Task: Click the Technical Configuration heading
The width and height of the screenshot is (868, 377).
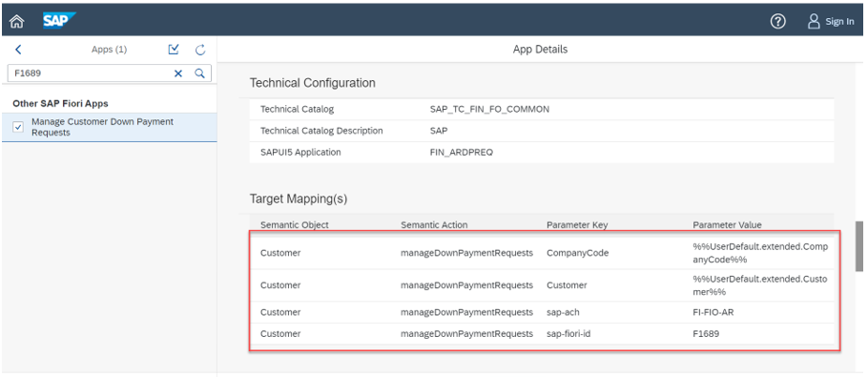Action: (x=313, y=82)
